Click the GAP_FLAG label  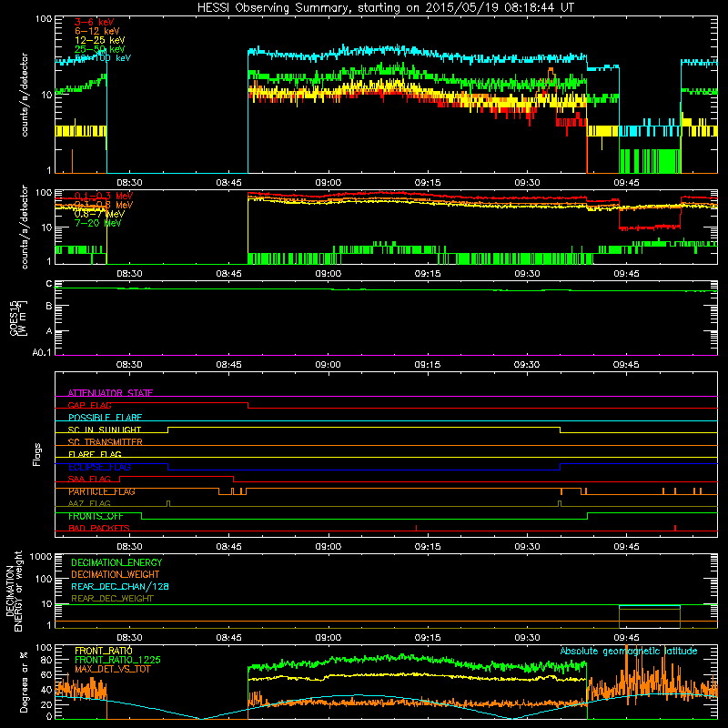pos(89,405)
